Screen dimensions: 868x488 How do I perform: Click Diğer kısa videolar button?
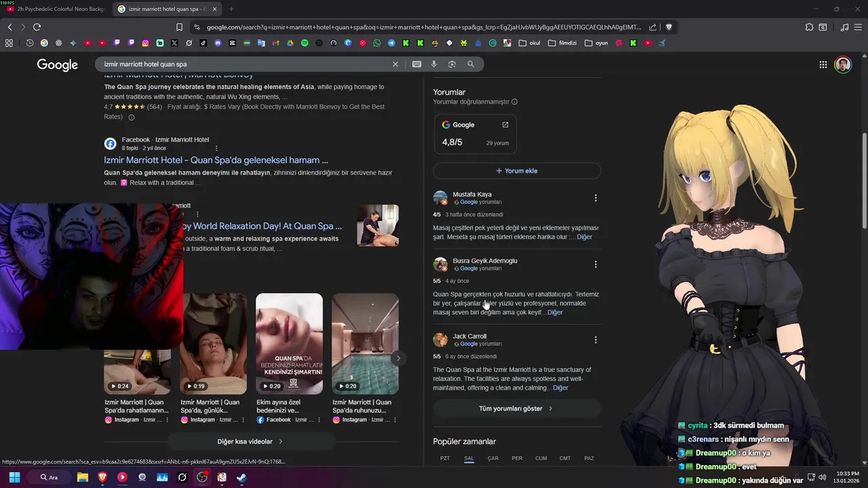[250, 441]
